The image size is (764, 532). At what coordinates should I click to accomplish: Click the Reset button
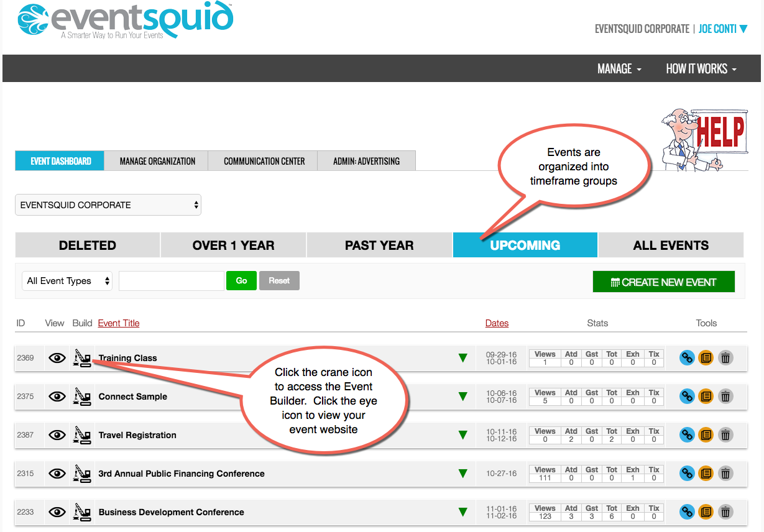point(279,281)
